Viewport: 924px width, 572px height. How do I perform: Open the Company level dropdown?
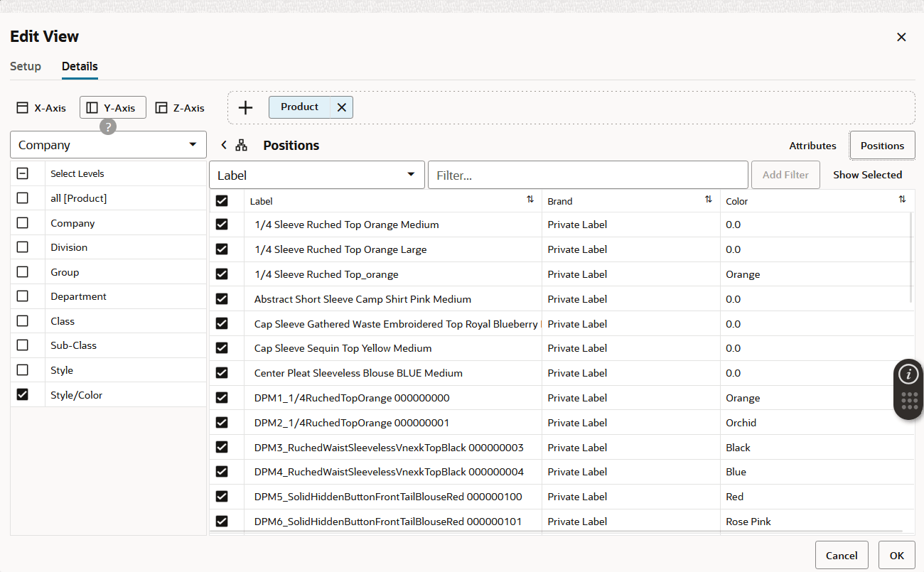108,144
